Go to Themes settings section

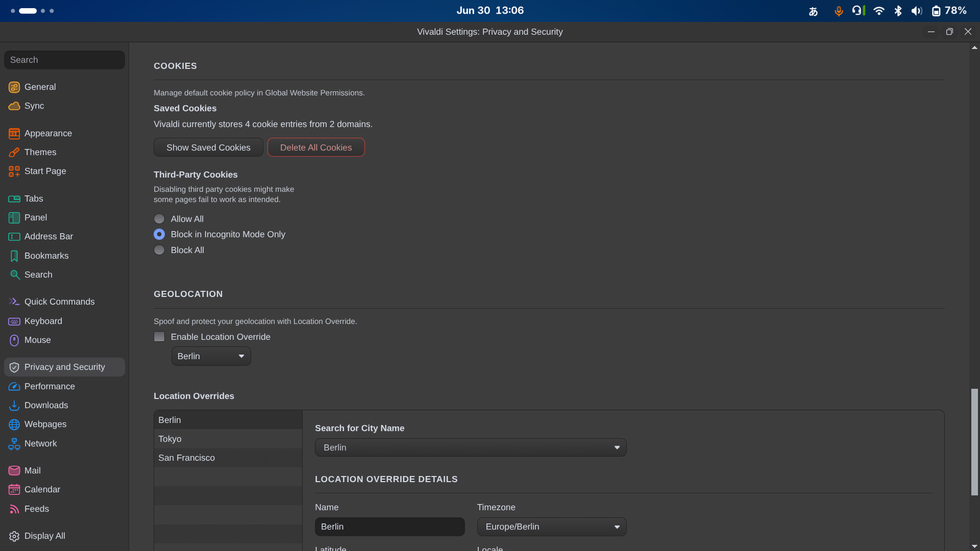click(64, 153)
